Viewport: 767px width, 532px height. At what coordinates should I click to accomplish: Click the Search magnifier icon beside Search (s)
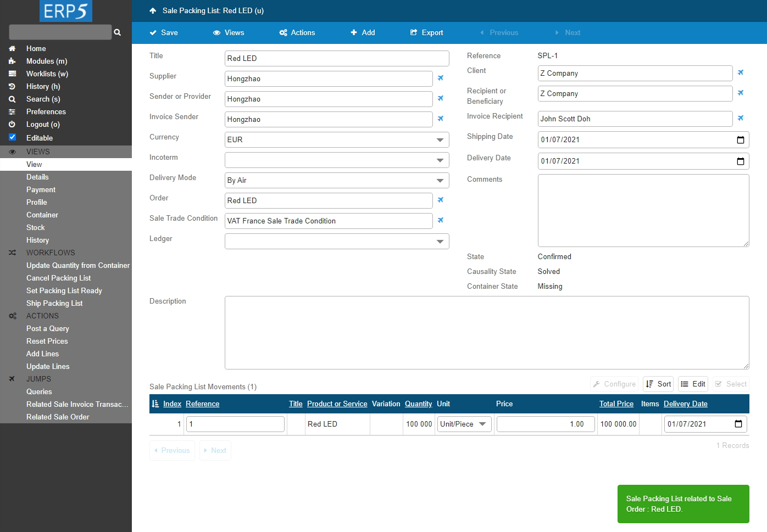(12, 99)
